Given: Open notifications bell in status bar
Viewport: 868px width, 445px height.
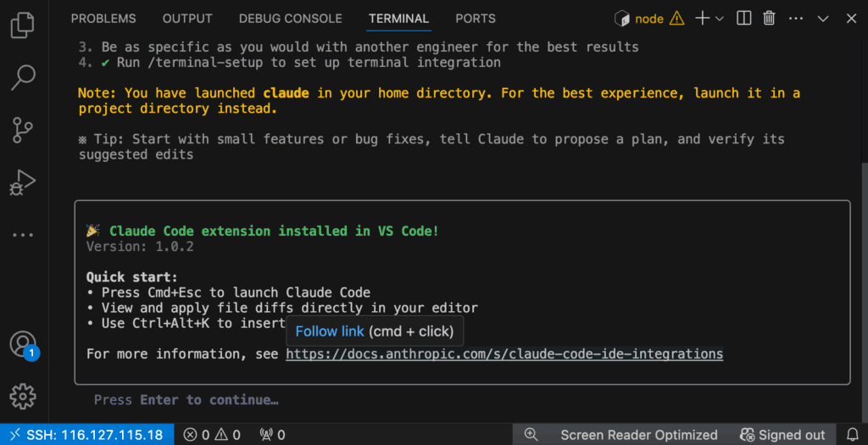Looking at the screenshot, I should click(x=853, y=435).
